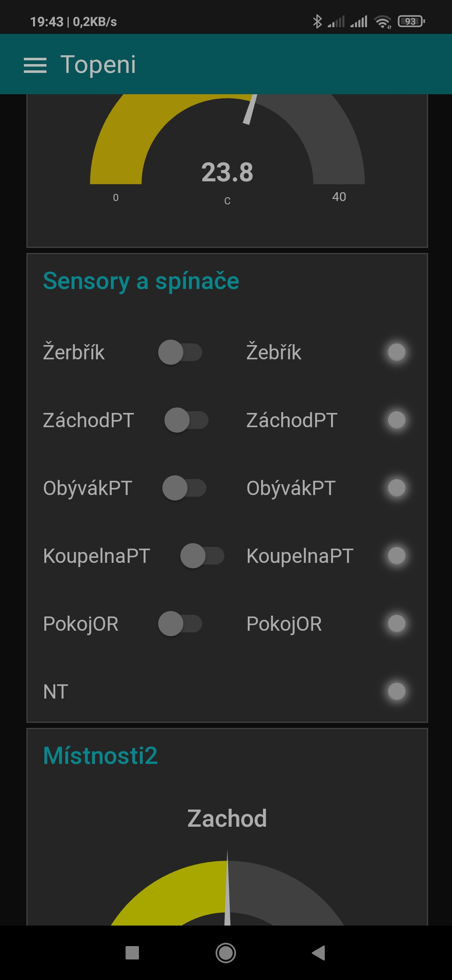Tap the PokojOR status LED indicator
The image size is (452, 980).
pyautogui.click(x=396, y=624)
